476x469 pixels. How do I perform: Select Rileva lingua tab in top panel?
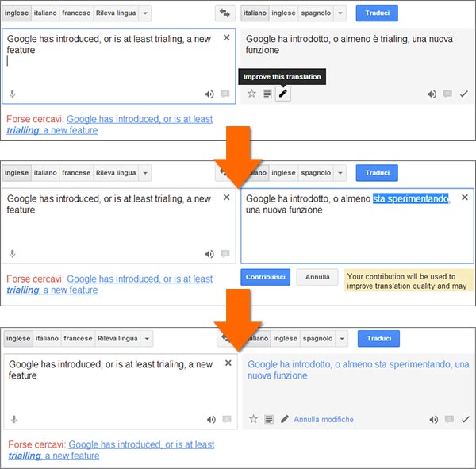[x=116, y=13]
